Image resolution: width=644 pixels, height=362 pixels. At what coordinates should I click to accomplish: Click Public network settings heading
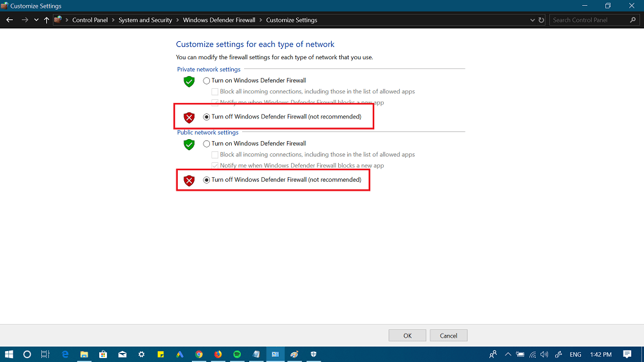208,132
